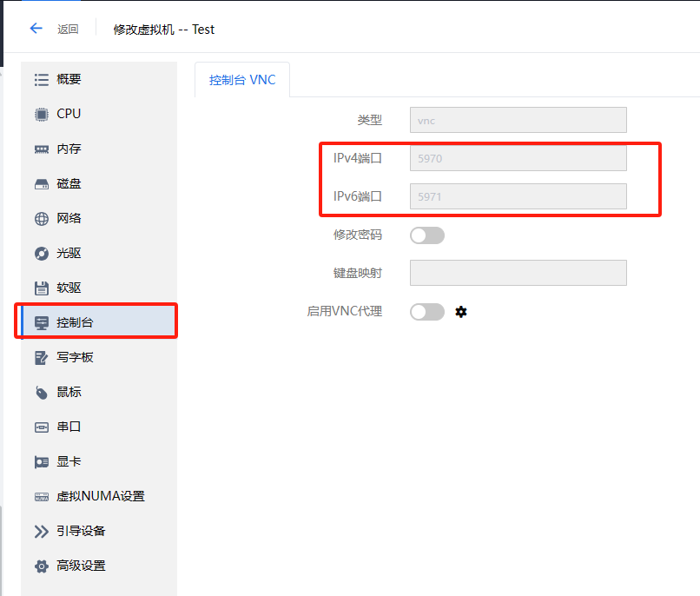The width and height of the screenshot is (700, 596).
Task: Click the back arrow icon
Action: point(36,29)
